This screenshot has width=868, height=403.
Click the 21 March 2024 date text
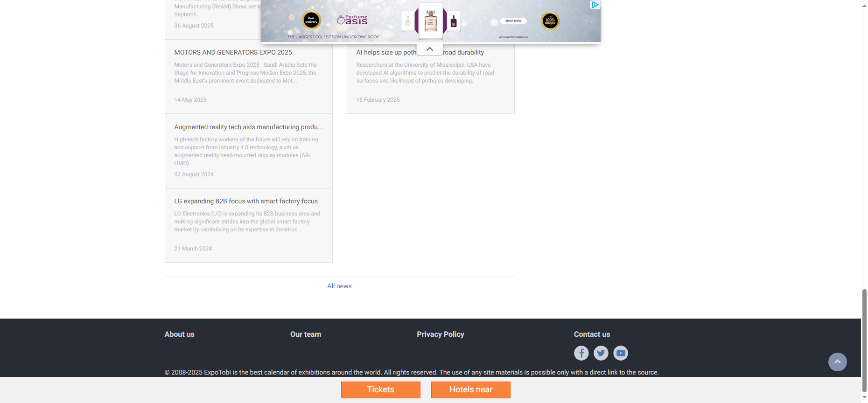pos(193,249)
